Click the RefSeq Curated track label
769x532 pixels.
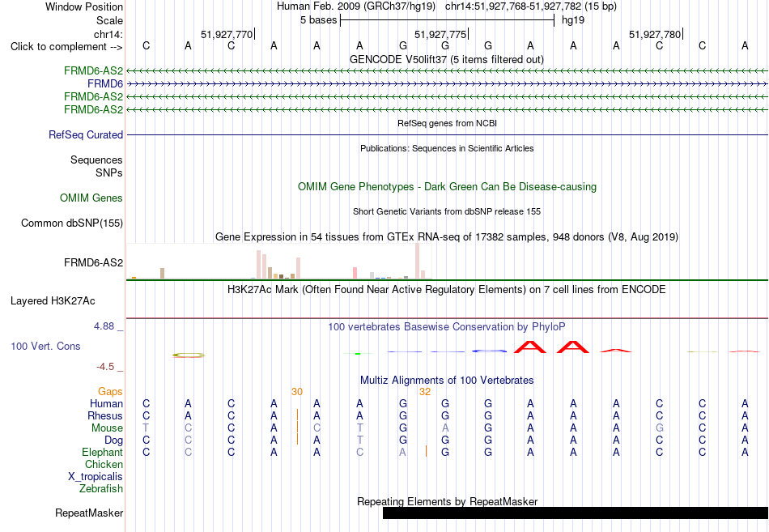[x=86, y=135]
